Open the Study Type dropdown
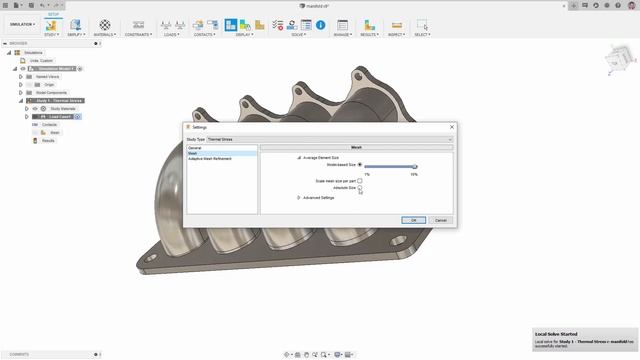 point(330,139)
